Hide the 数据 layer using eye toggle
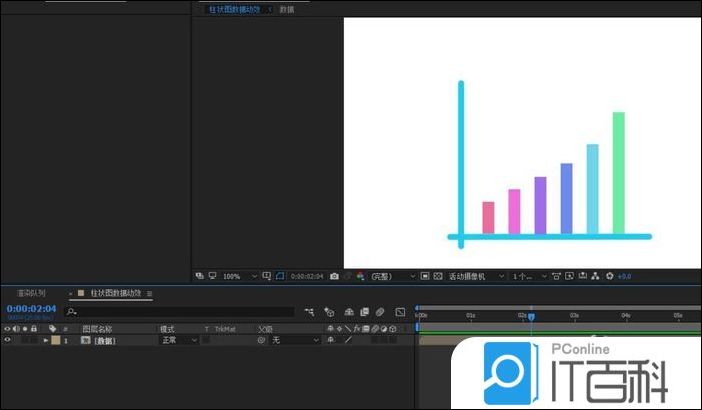Screen dimensions: 702x410 (8, 341)
